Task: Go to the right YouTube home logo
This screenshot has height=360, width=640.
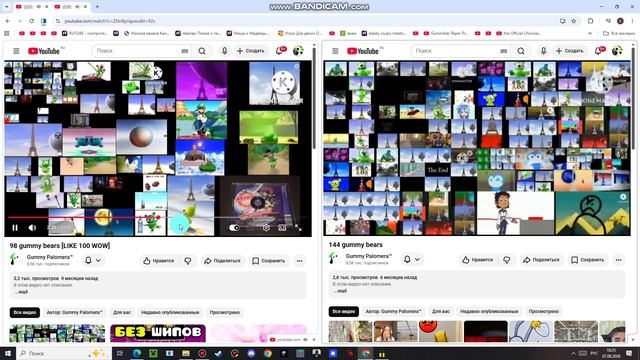Action: click(363, 51)
